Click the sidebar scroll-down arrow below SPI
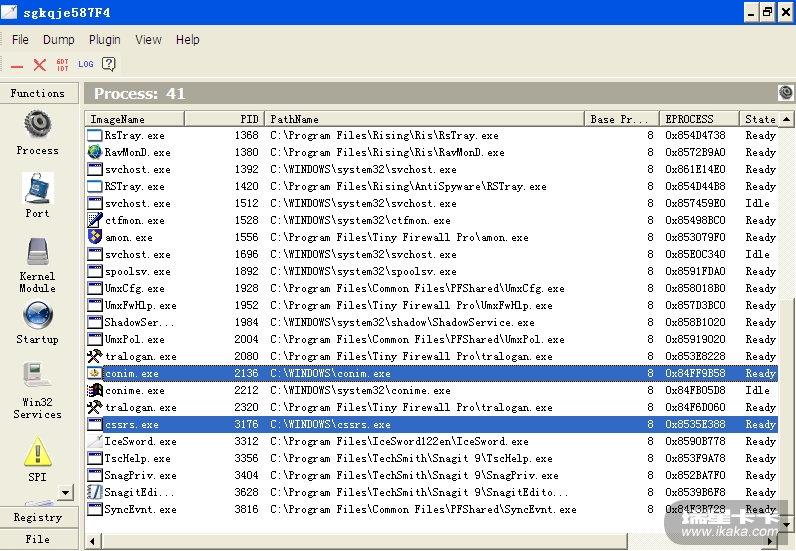The height and width of the screenshot is (551, 796). tap(65, 492)
